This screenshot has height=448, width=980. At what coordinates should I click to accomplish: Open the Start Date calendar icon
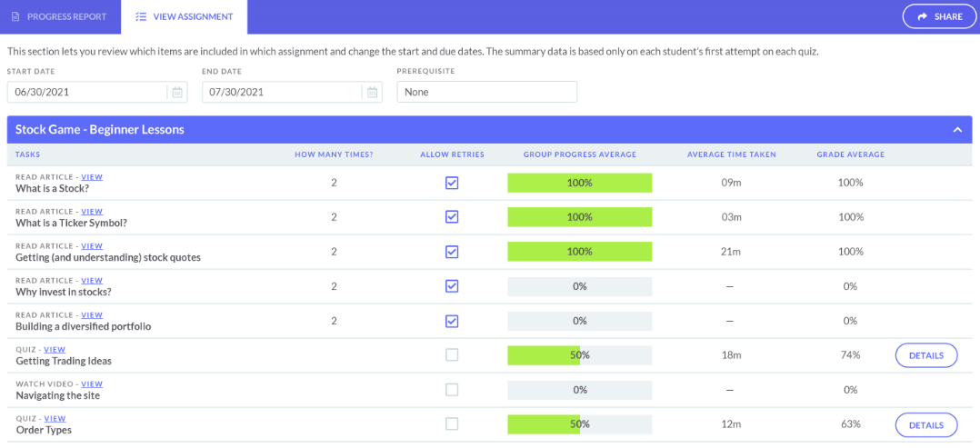tap(177, 92)
